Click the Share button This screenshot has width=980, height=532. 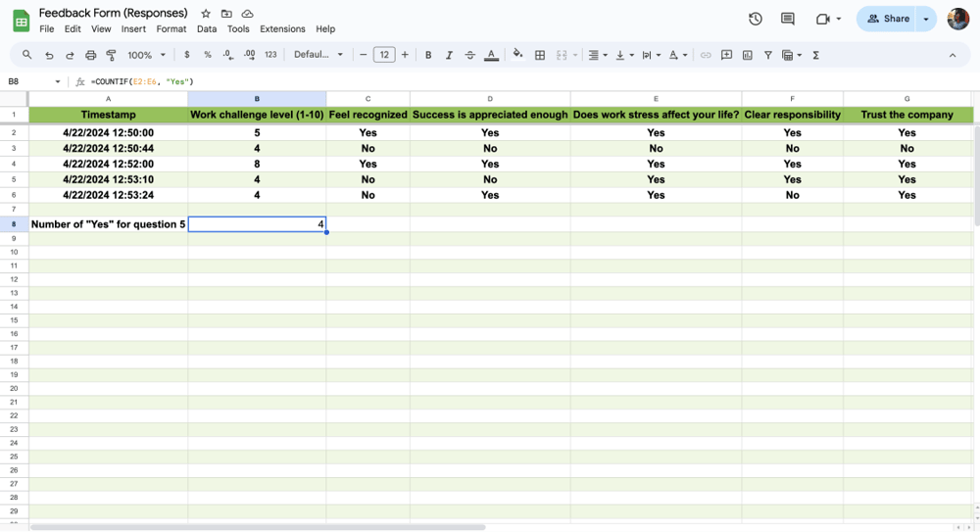888,19
